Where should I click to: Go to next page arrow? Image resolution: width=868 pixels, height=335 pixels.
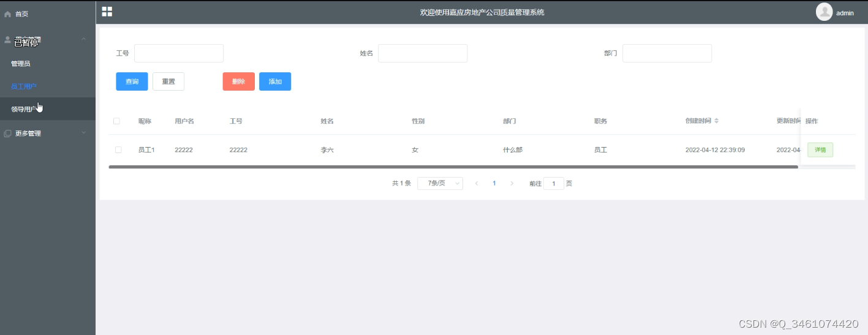pos(512,183)
